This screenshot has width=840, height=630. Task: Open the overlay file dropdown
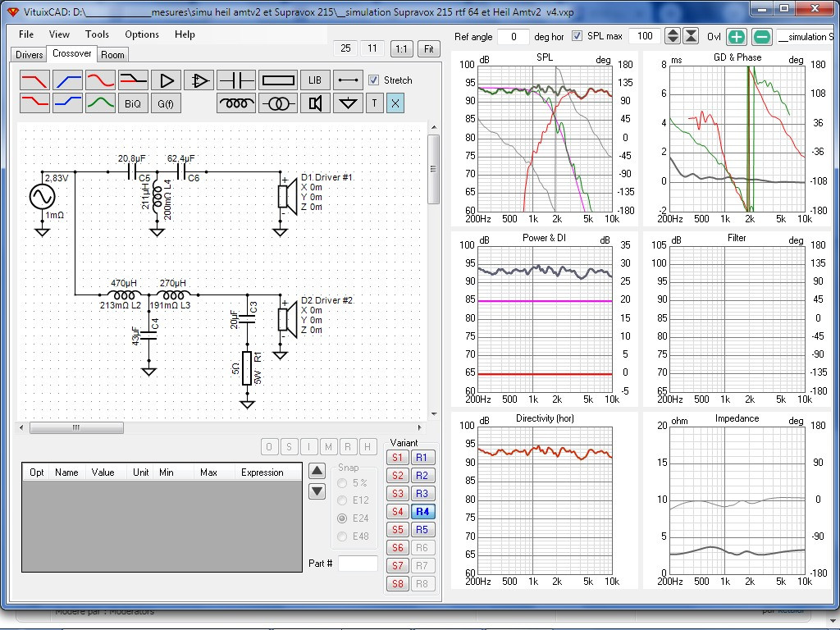[x=804, y=36]
